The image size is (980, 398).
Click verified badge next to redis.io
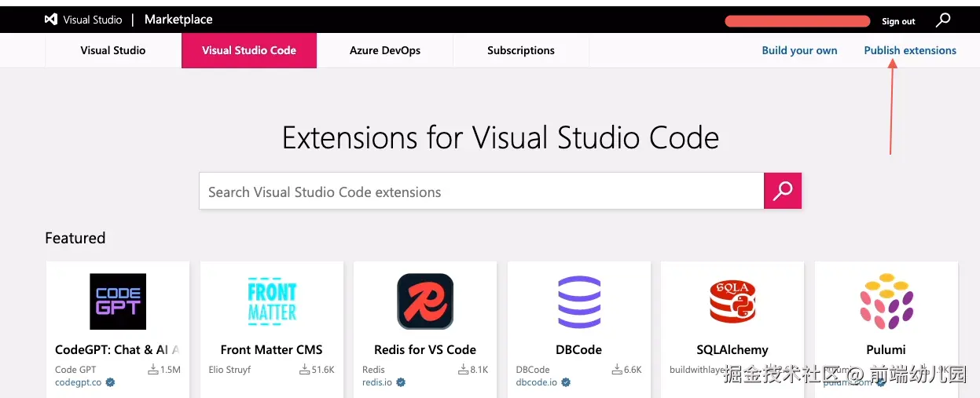coord(401,383)
